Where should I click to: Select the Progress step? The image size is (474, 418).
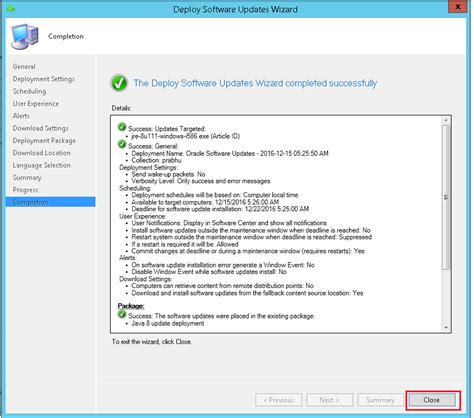pyautogui.click(x=25, y=190)
